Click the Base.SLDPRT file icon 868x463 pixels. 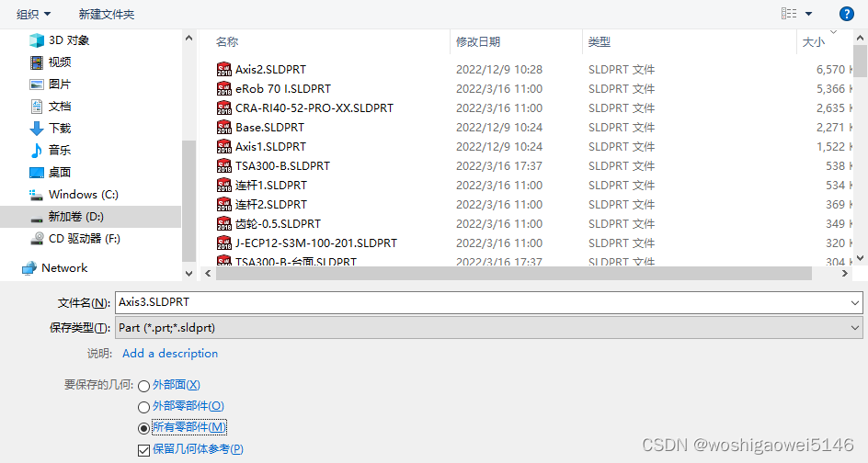pyautogui.click(x=223, y=127)
